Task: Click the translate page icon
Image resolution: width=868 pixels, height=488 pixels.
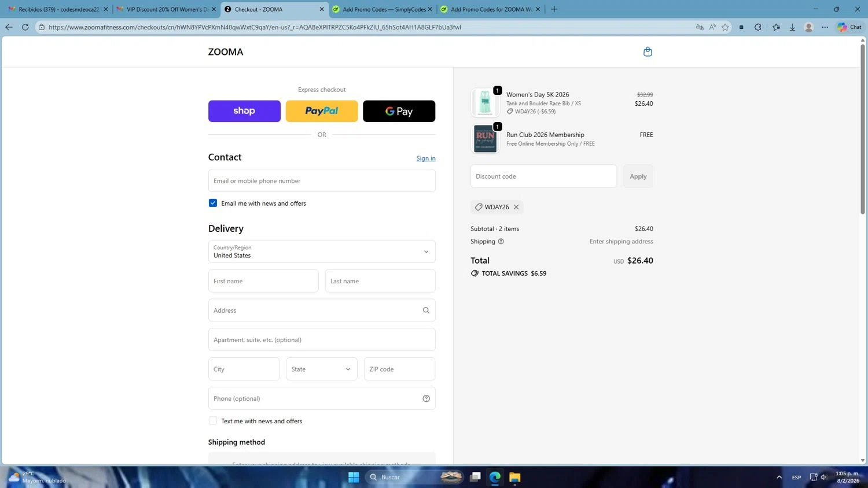Action: (x=700, y=27)
